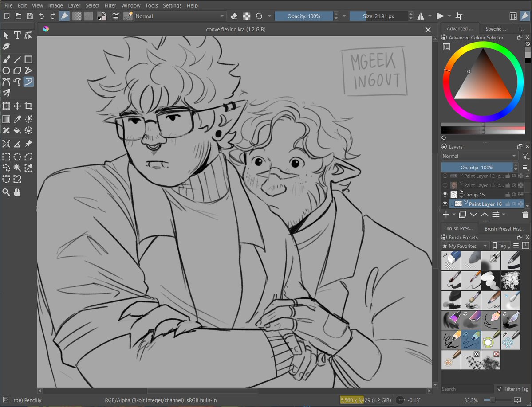
Task: Select the Line tool
Action: (x=17, y=60)
